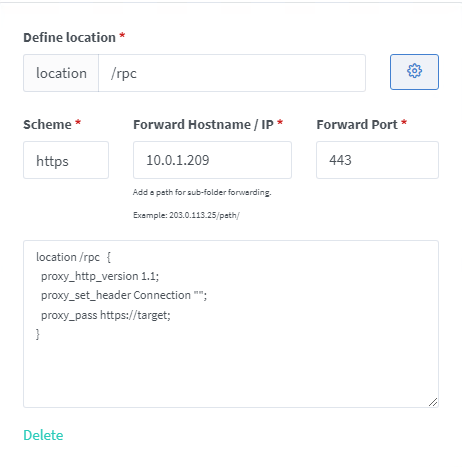Click the "Forward Port" label
Screen dimensions: 462x467
click(357, 125)
